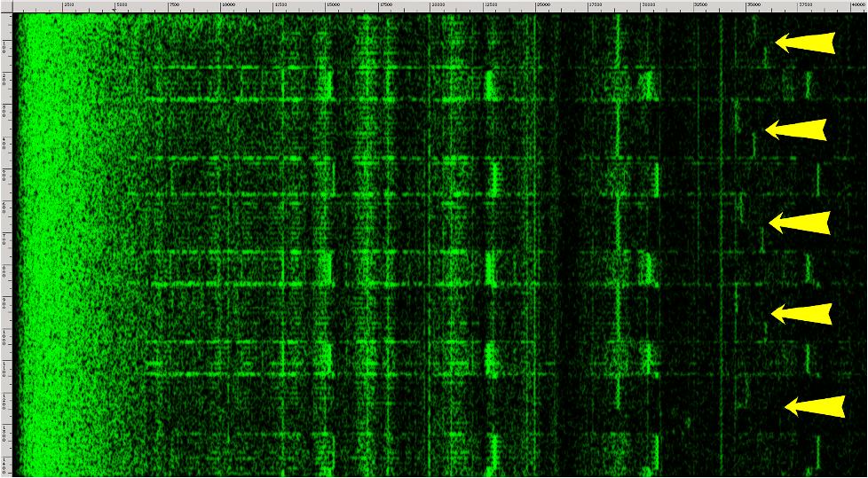Click the fourth yellow arrow from top

[801, 313]
